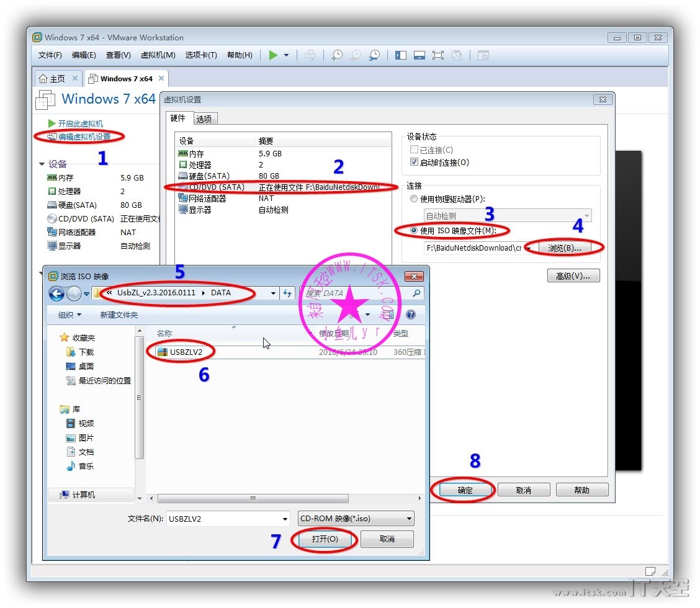The height and width of the screenshot is (608, 700).
Task: Switch to the 选项 tab
Action: click(204, 119)
